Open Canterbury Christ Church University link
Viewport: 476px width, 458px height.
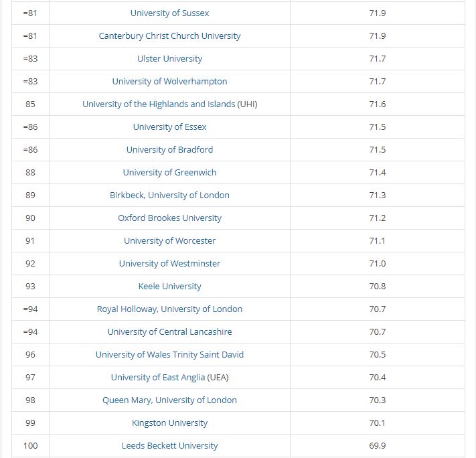pyautogui.click(x=169, y=36)
